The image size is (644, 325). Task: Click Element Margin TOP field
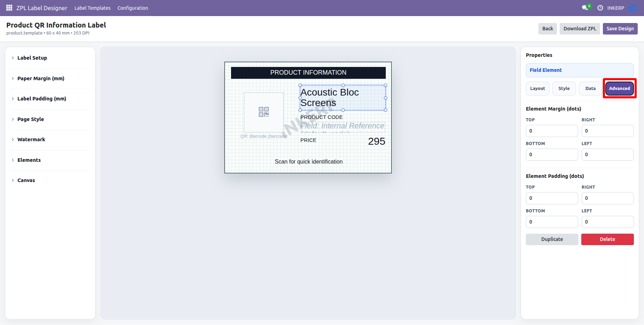tap(552, 131)
